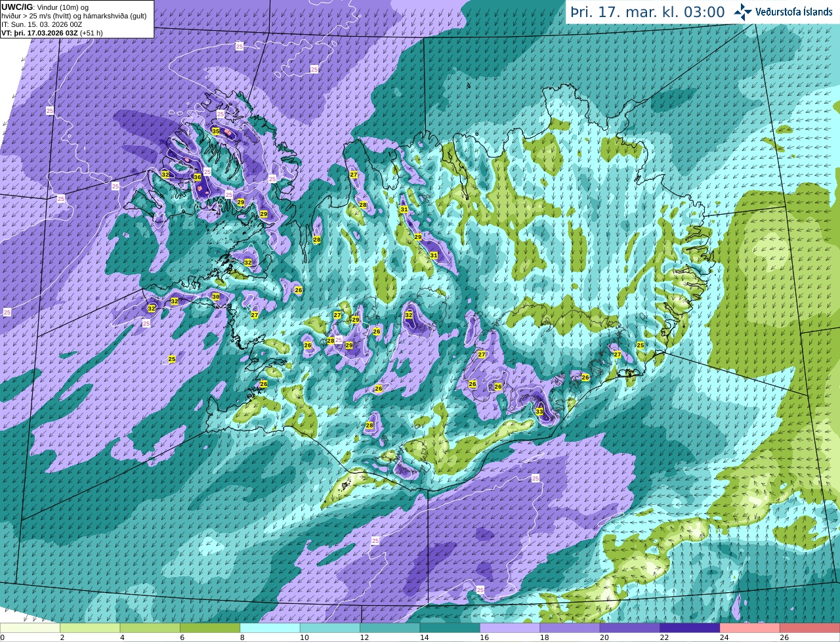
Task: Pick the dark violet 20–22 legend swatch
Action: point(630,628)
